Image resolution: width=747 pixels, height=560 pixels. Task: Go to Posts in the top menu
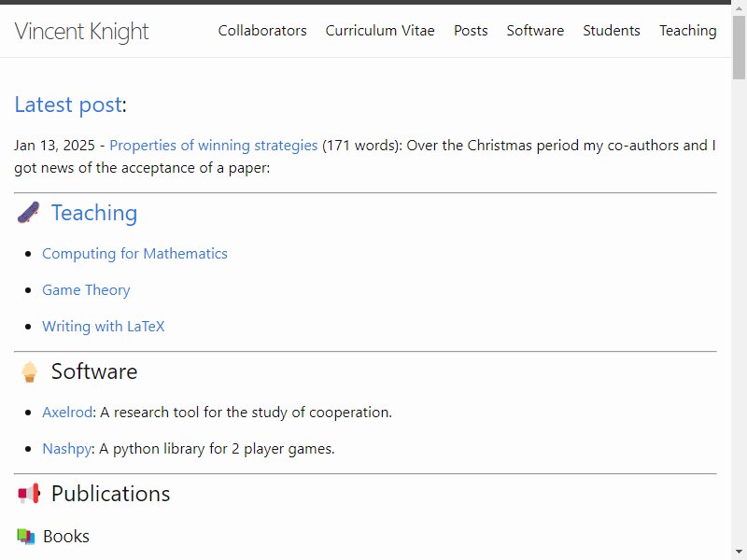(x=471, y=31)
